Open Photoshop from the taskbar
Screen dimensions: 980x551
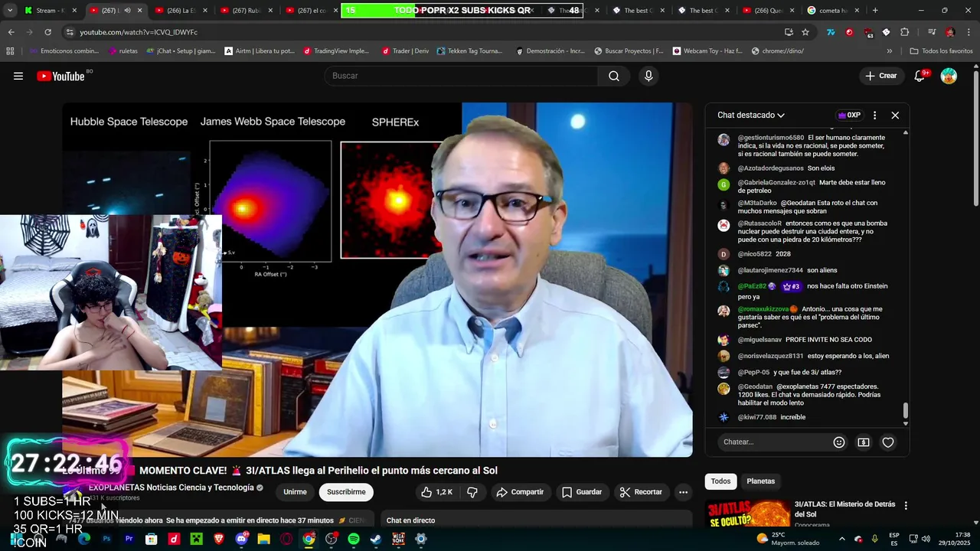click(x=106, y=539)
